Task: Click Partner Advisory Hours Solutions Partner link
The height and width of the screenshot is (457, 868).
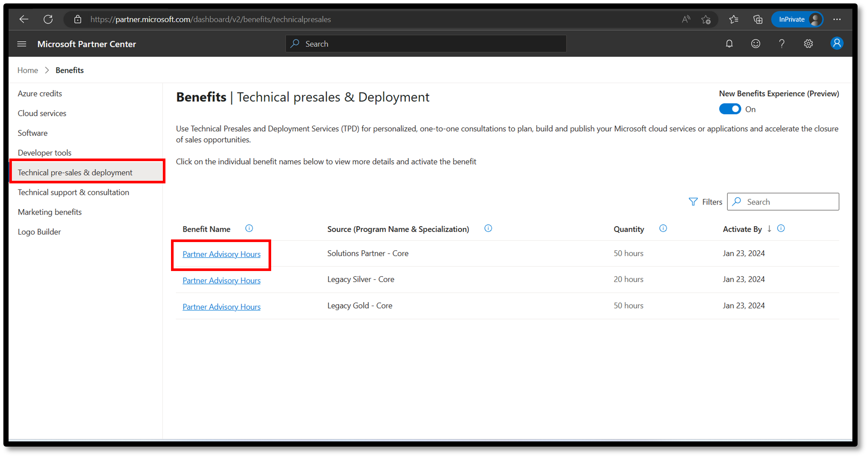Action: coord(221,254)
